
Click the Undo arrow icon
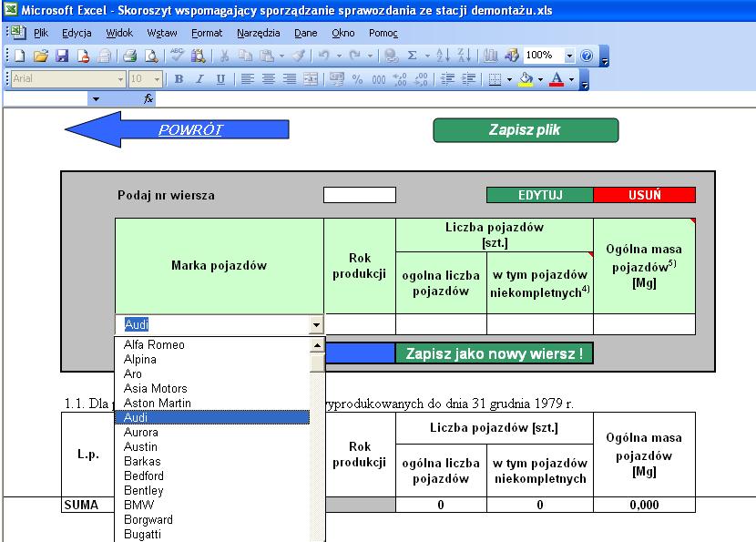coord(324,56)
